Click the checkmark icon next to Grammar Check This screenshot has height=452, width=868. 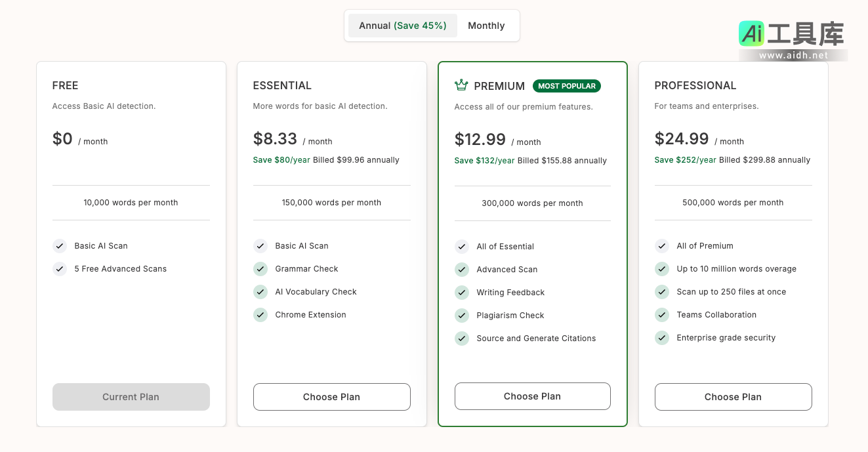(260, 269)
